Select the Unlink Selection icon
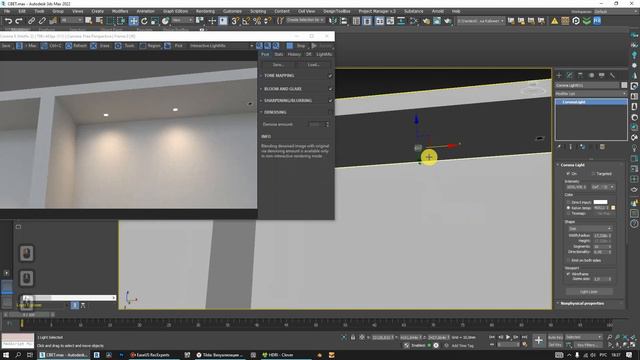This screenshot has height=360, width=640. (x=42, y=21)
